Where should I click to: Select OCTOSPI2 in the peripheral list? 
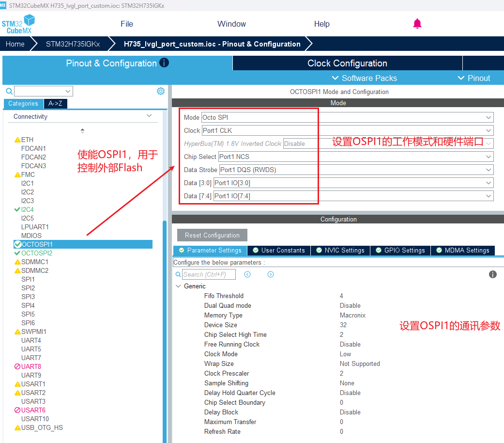pyautogui.click(x=37, y=253)
